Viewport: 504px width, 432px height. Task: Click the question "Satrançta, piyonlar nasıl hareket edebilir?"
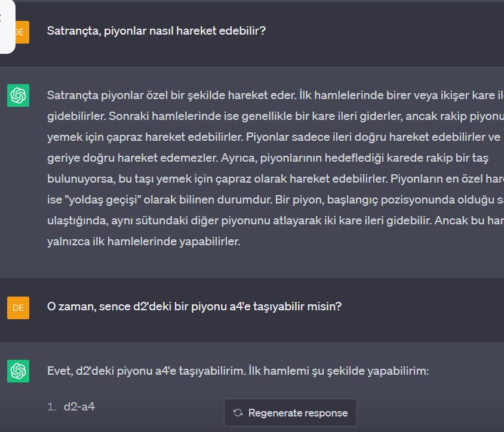point(156,30)
